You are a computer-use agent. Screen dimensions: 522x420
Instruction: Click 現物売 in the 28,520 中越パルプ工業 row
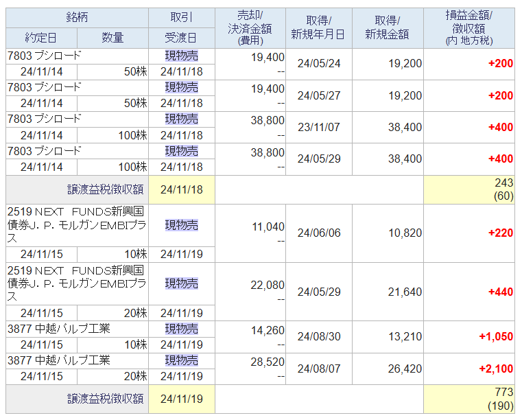point(182,360)
